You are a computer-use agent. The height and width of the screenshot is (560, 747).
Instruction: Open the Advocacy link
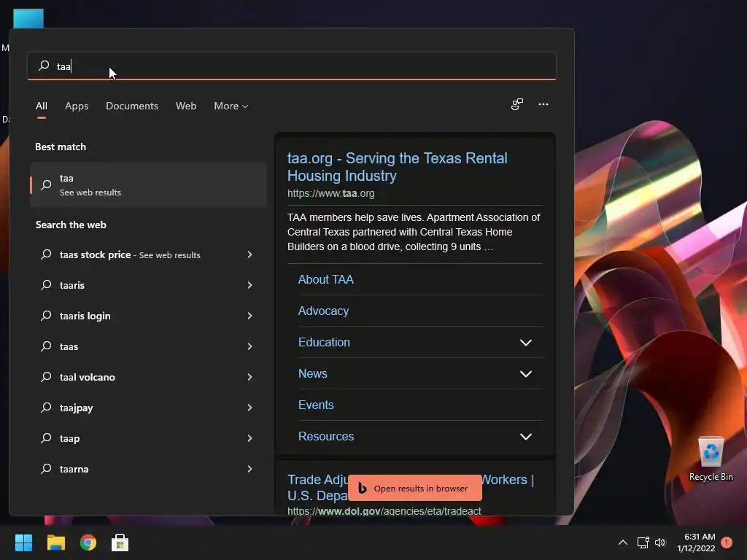(x=323, y=311)
